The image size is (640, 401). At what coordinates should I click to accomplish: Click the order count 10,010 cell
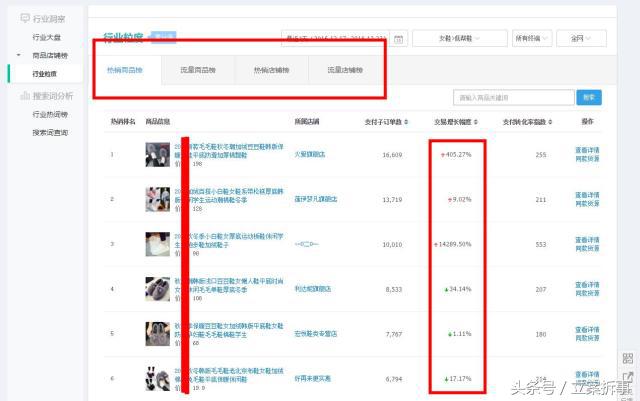(392, 245)
